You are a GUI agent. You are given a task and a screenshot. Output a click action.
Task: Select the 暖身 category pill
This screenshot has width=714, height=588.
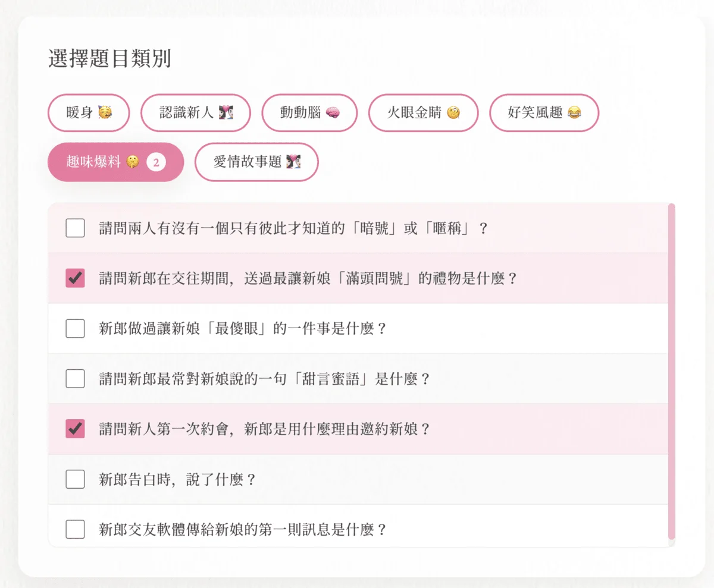88,113
